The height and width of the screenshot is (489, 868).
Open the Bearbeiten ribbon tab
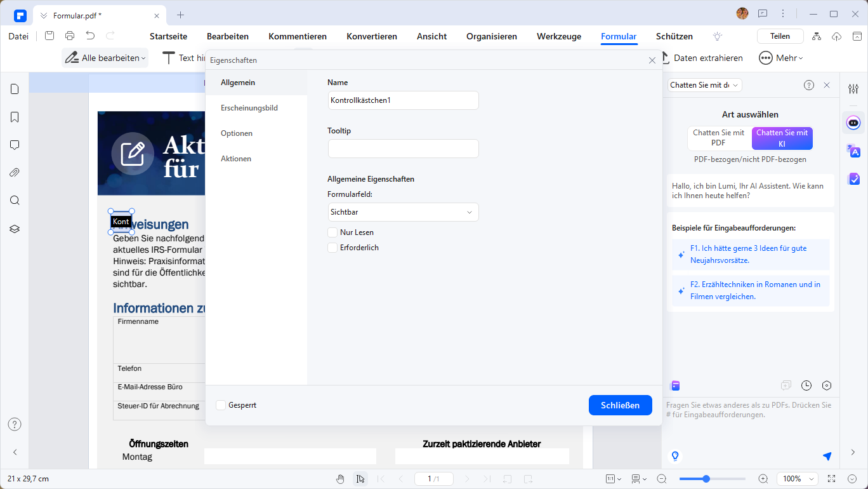point(228,36)
